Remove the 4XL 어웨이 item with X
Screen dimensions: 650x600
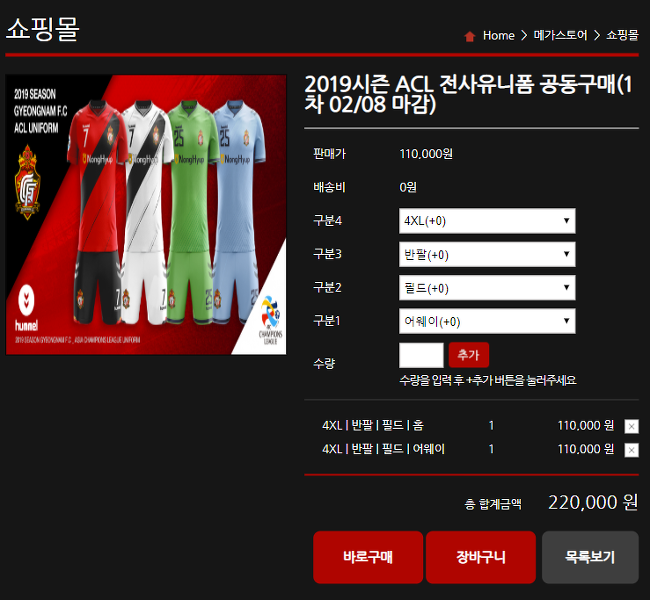tap(631, 449)
